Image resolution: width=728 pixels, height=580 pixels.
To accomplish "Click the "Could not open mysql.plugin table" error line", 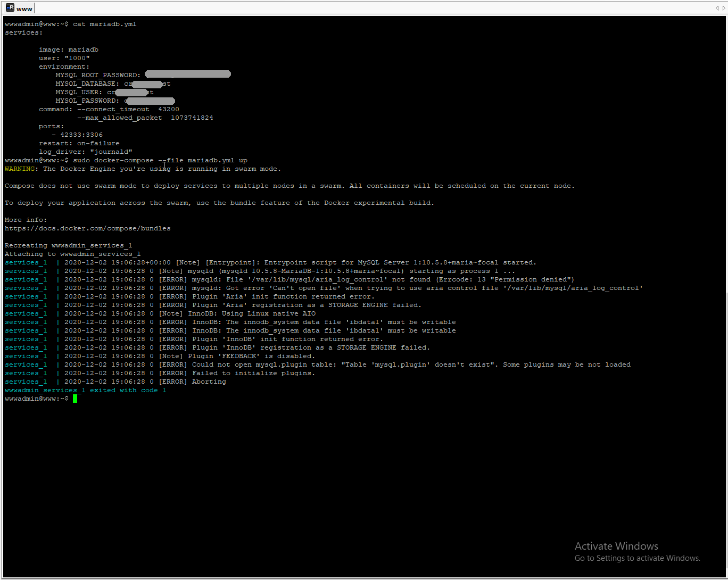I will (x=318, y=364).
